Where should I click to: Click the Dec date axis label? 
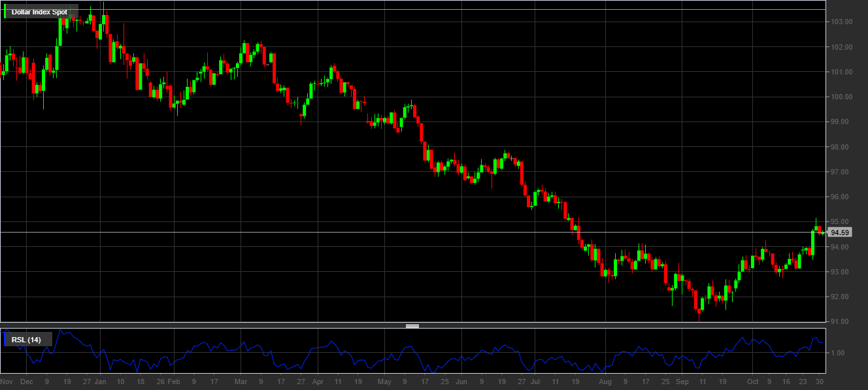coord(26,381)
